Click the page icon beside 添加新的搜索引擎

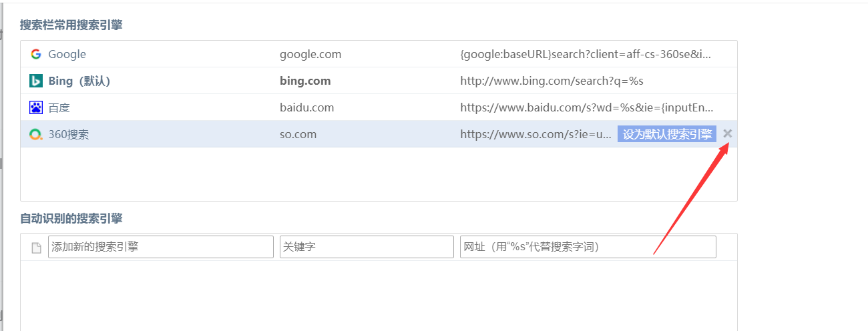(x=37, y=248)
